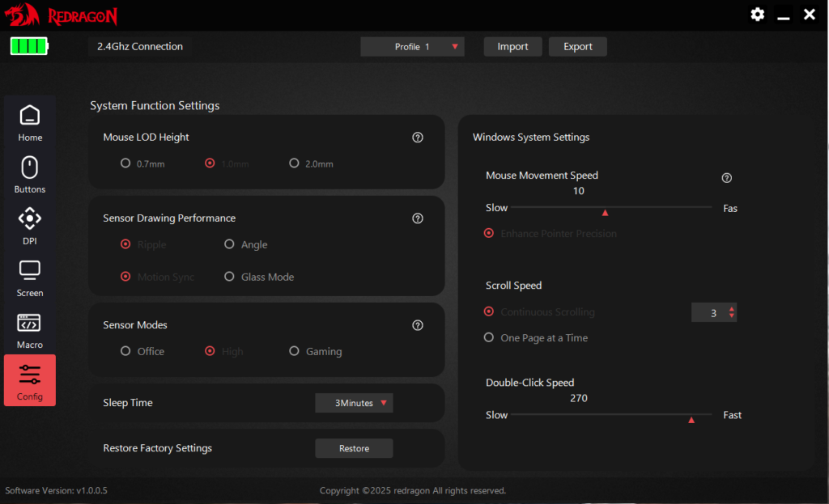Click the Double-Click Speed slider handle
829x504 pixels.
pos(691,420)
